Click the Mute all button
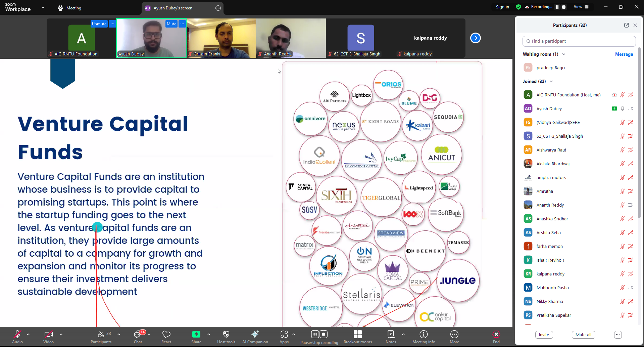The height and width of the screenshot is (347, 644). coord(583,335)
